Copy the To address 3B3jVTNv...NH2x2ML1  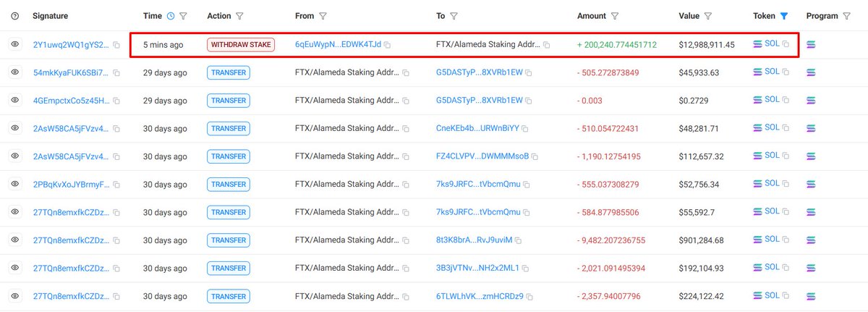click(526, 269)
